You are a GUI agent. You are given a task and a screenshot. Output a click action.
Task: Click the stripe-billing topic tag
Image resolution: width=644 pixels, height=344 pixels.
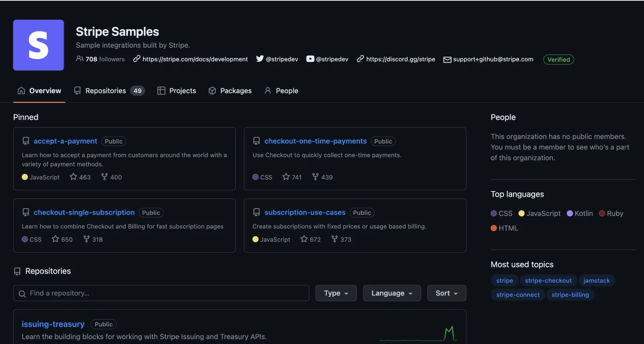[570, 295]
